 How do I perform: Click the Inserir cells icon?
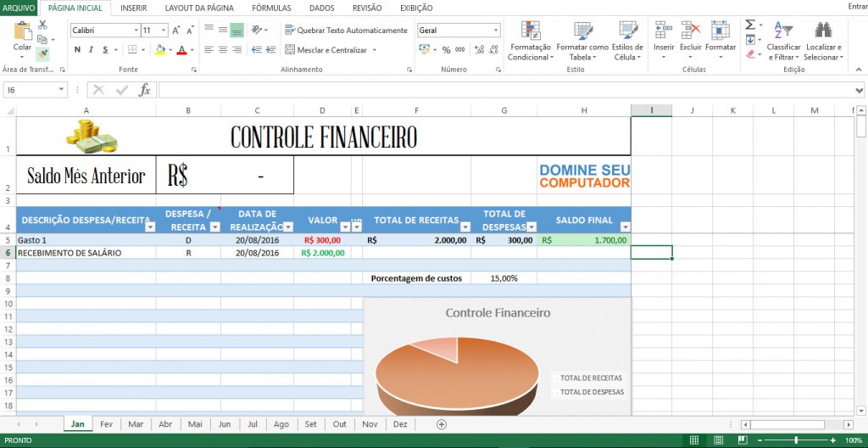pos(664,30)
